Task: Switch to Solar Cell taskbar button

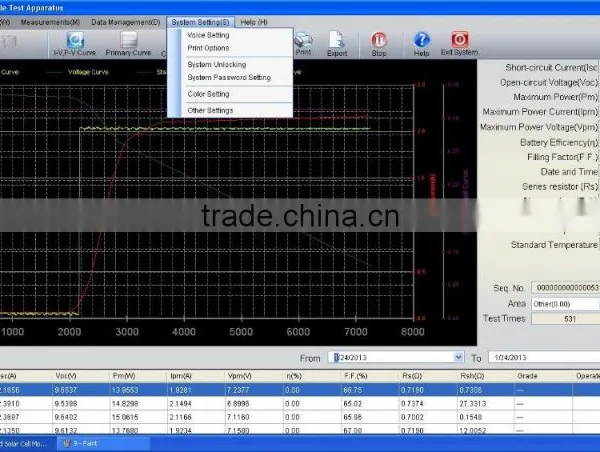Action: (x=26, y=444)
